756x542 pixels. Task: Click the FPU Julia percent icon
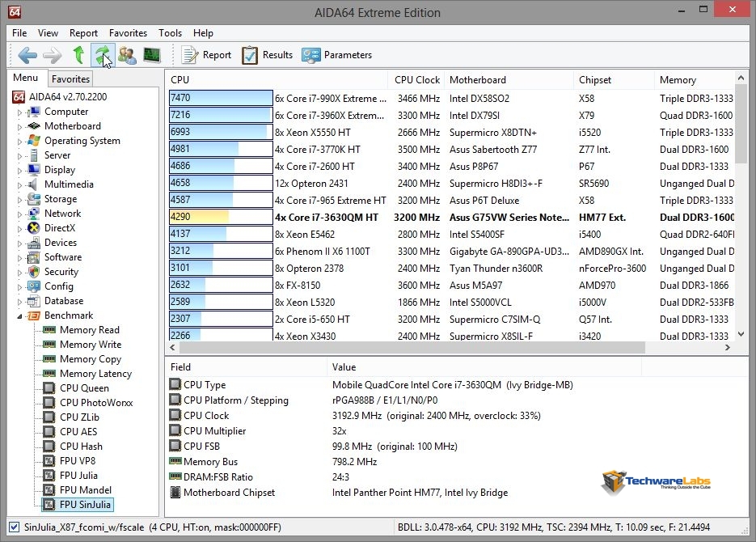pyautogui.click(x=49, y=476)
